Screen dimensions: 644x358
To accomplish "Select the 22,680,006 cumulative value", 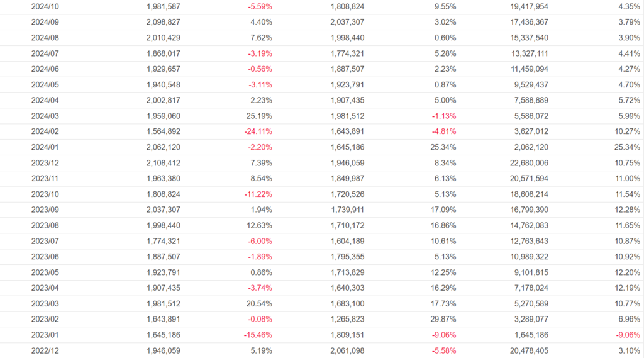I will [x=526, y=163].
